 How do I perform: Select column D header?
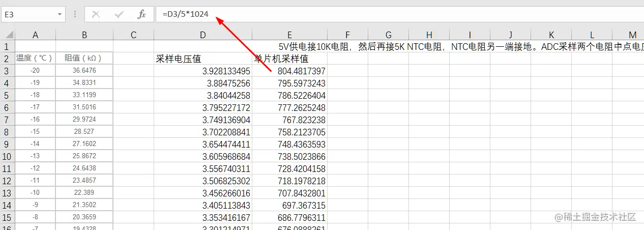pyautogui.click(x=203, y=35)
